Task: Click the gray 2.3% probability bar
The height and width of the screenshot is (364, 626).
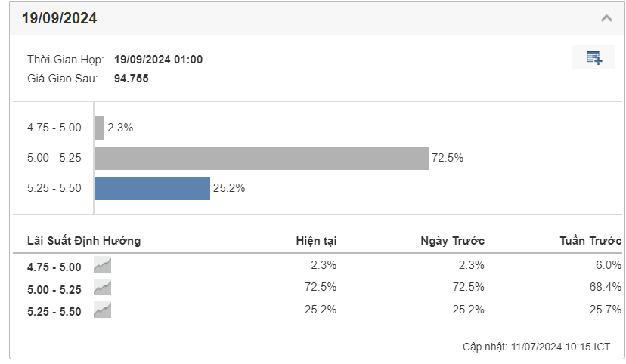Action: [99, 128]
